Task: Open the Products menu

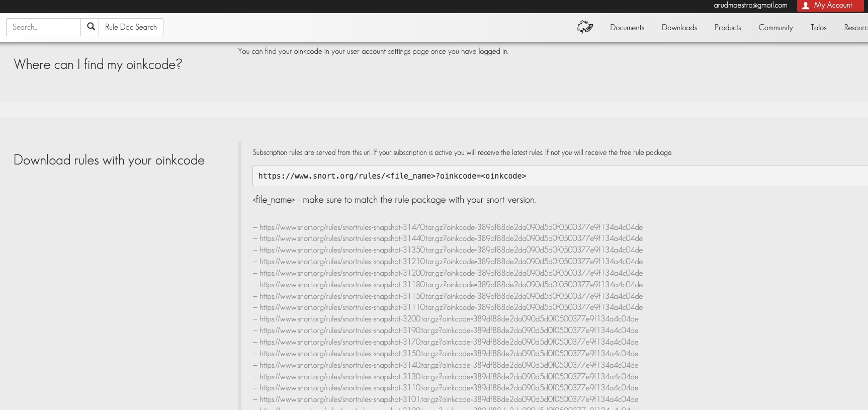Action: (x=728, y=28)
